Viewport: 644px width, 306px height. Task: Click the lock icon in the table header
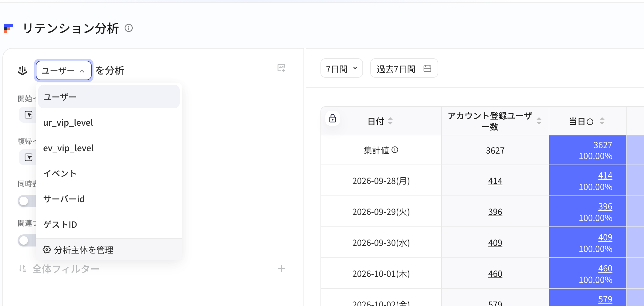(x=333, y=118)
